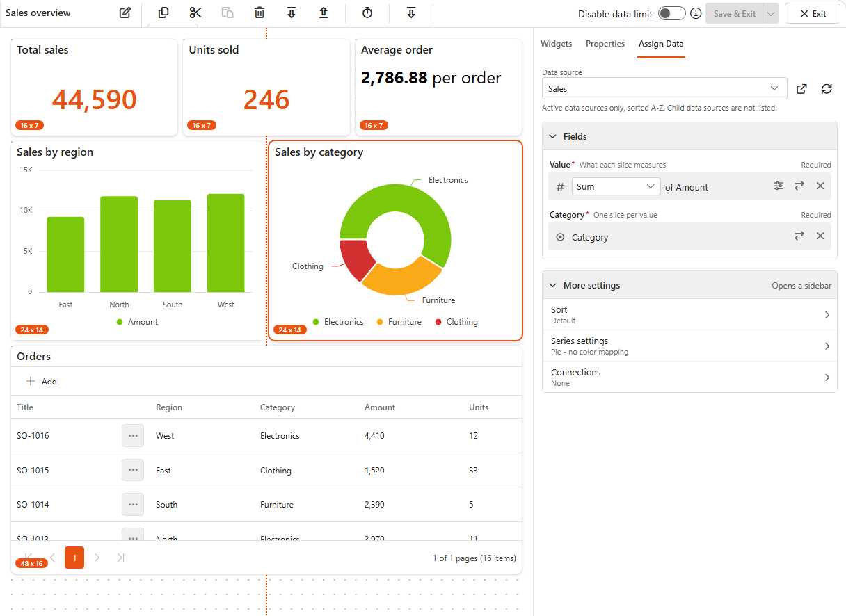Add a new order row
846x616 pixels.
pos(42,381)
